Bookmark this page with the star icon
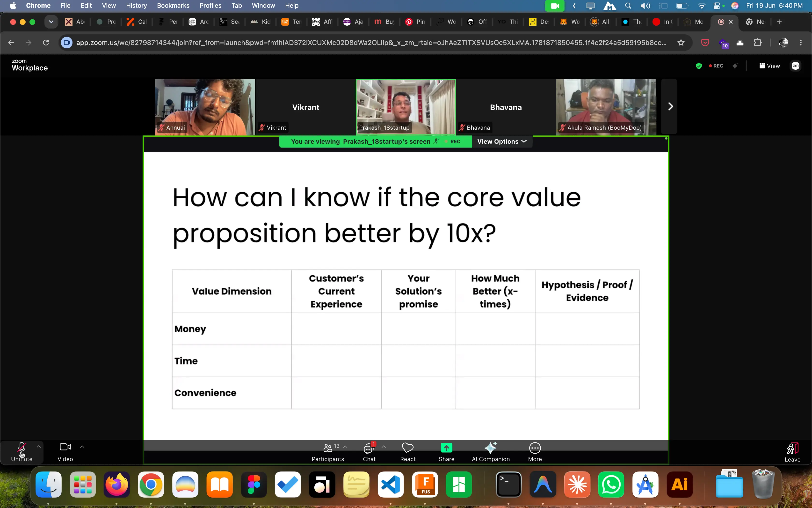Image resolution: width=812 pixels, height=508 pixels. 681,43
